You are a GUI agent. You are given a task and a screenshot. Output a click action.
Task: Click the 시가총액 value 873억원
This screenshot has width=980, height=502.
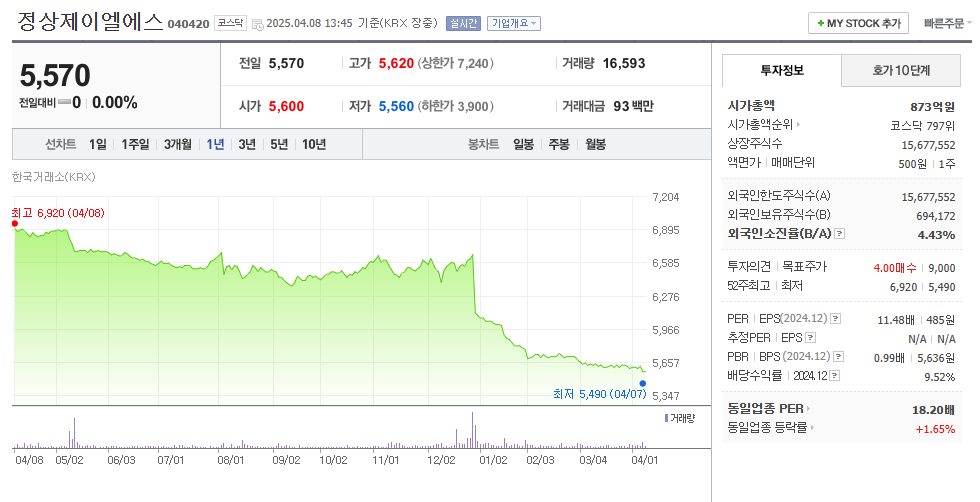[x=932, y=107]
